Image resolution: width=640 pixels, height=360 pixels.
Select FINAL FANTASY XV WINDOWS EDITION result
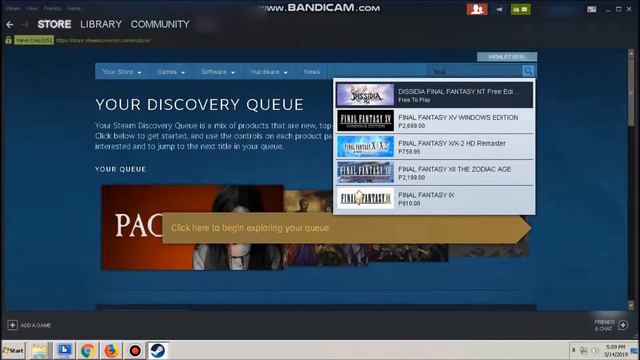click(434, 121)
